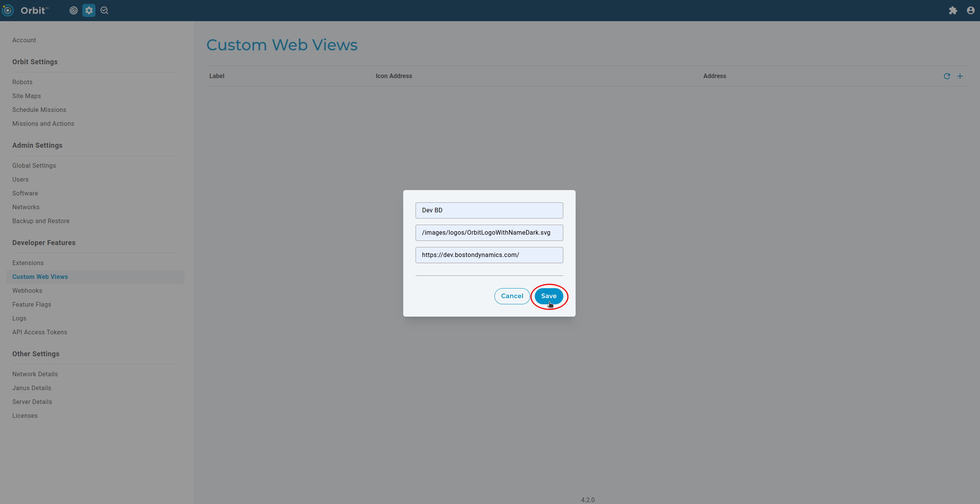This screenshot has width=980, height=504.
Task: Open Webhooks in the sidebar
Action: (27, 290)
